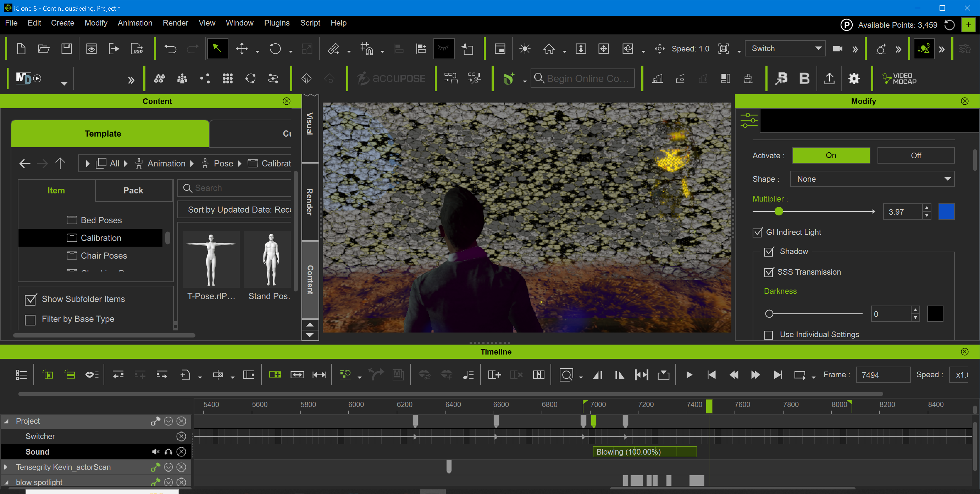
Task: Set light Activate to Off
Action: (x=915, y=155)
